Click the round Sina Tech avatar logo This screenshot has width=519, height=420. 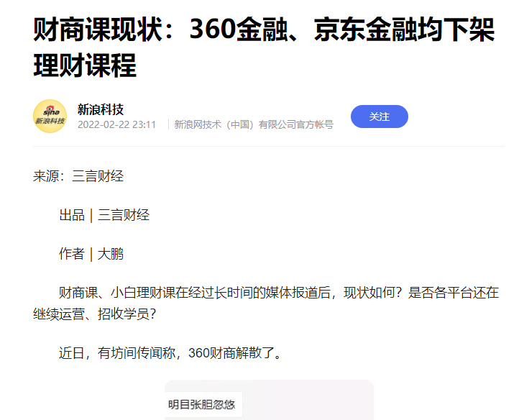tap(50, 117)
